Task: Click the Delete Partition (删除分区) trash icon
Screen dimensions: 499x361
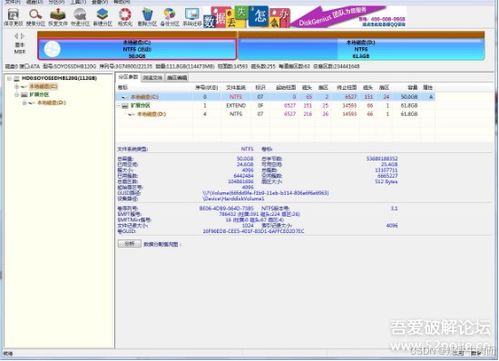Action: [147, 17]
